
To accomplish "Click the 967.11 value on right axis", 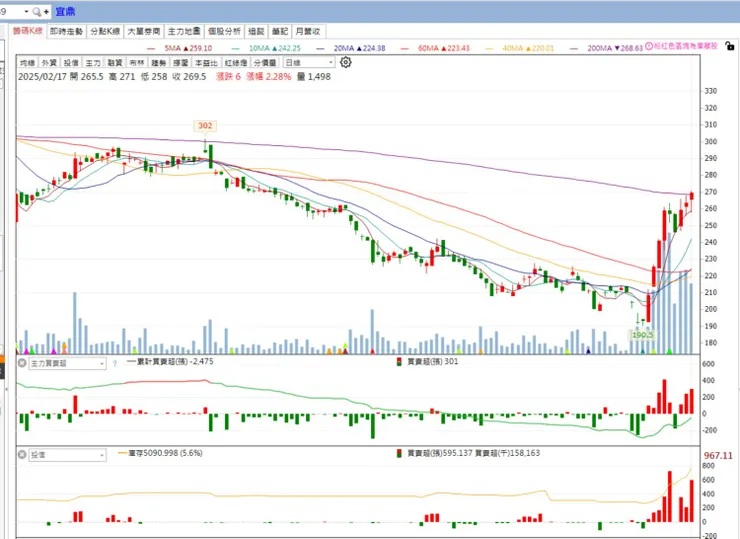I will click(718, 455).
